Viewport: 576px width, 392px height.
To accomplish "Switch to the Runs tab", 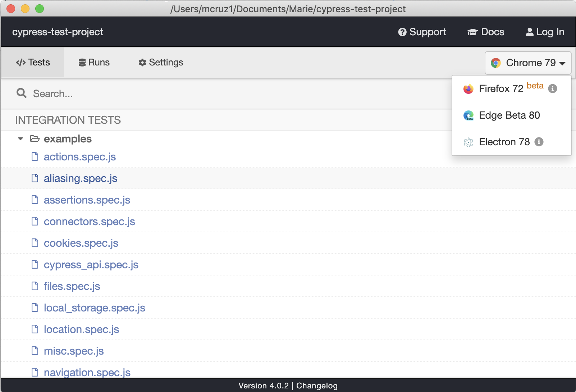I will point(94,62).
